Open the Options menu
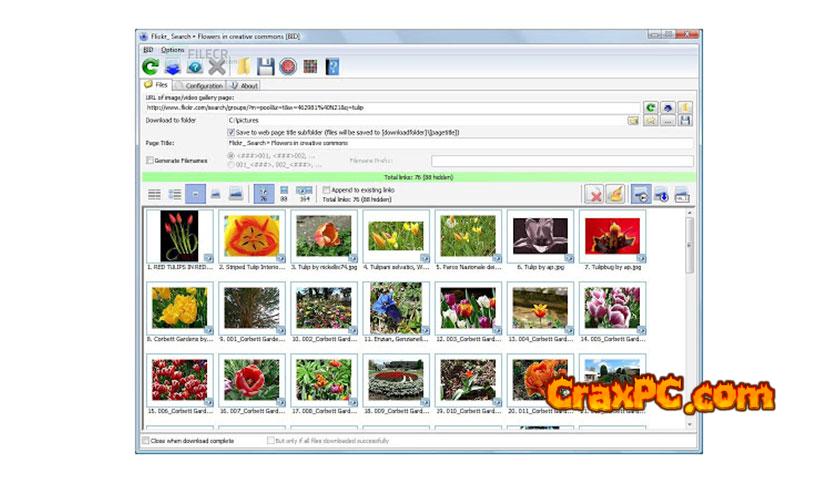This screenshot has height=484, width=836. [x=173, y=49]
